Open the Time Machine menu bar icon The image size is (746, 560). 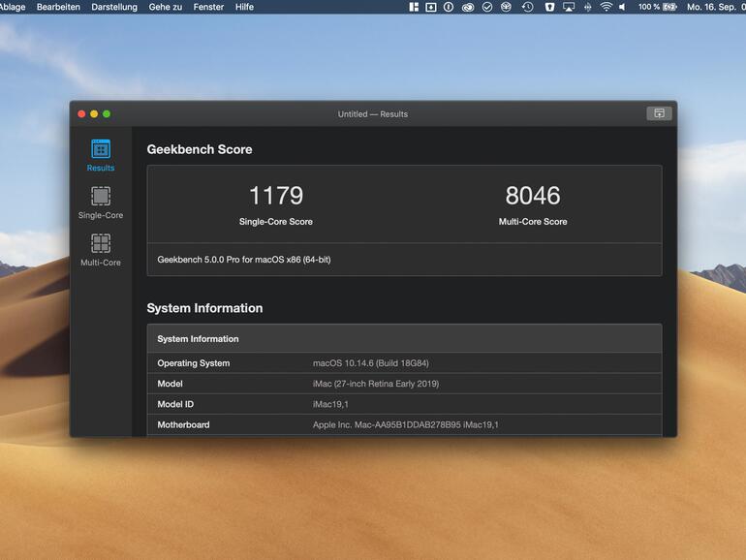coord(528,7)
